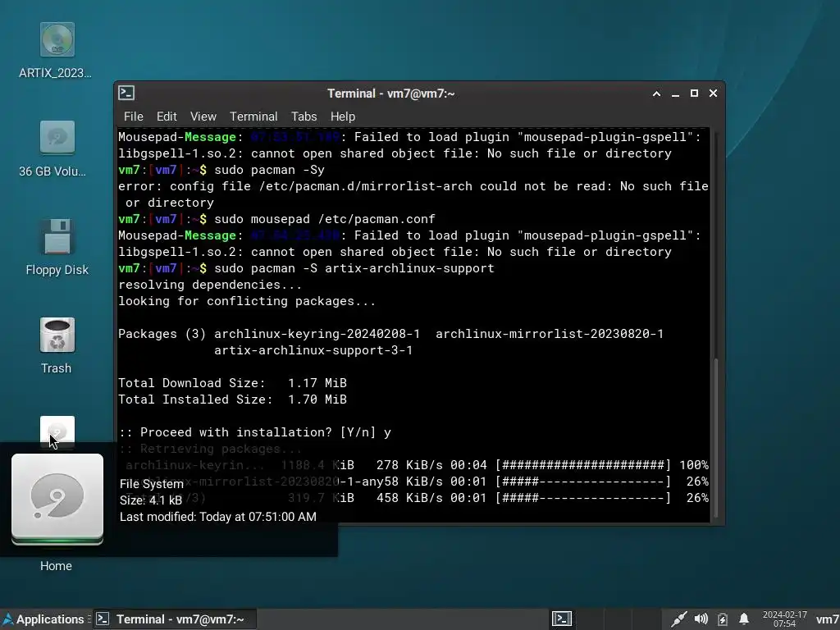Viewport: 840px width, 630px height.
Task: Open the Terminal menu in menu bar
Action: (253, 116)
